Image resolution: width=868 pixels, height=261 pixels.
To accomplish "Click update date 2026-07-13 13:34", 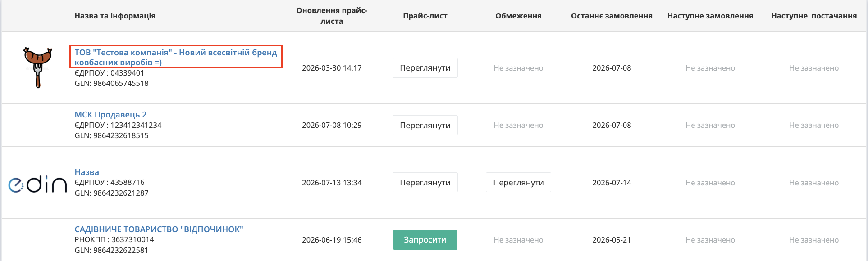I will pos(332,183).
